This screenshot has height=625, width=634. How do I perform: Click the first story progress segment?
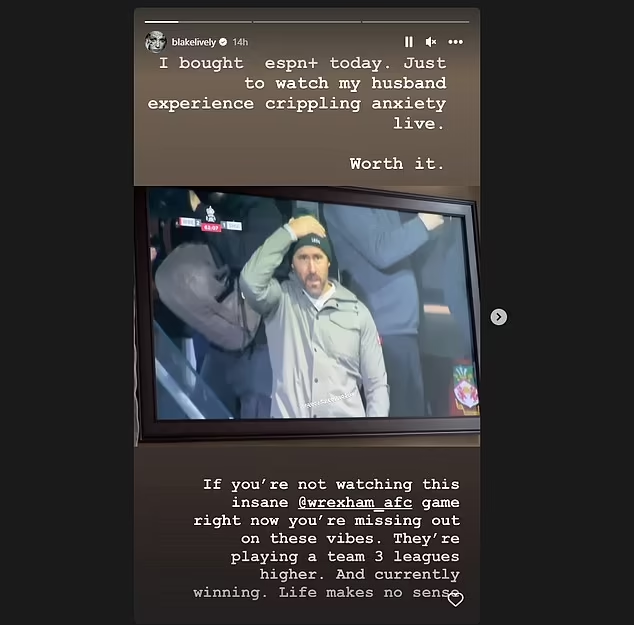pos(198,22)
